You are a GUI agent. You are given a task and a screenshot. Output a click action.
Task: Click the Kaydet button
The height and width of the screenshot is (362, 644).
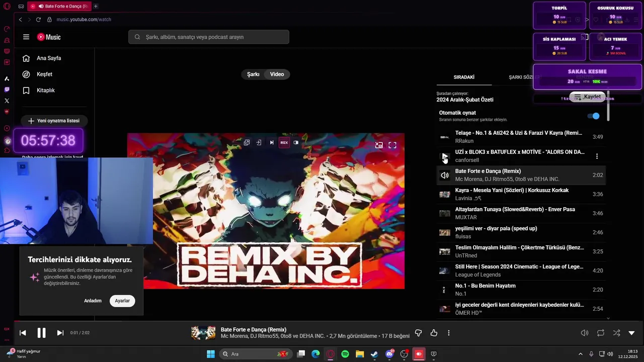tap(587, 97)
